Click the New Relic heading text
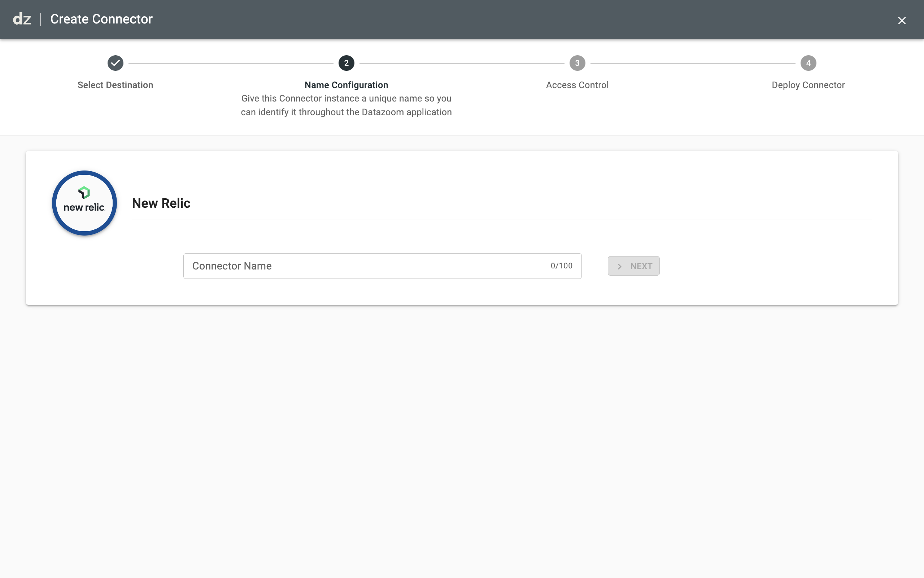This screenshot has width=924, height=578. point(161,203)
